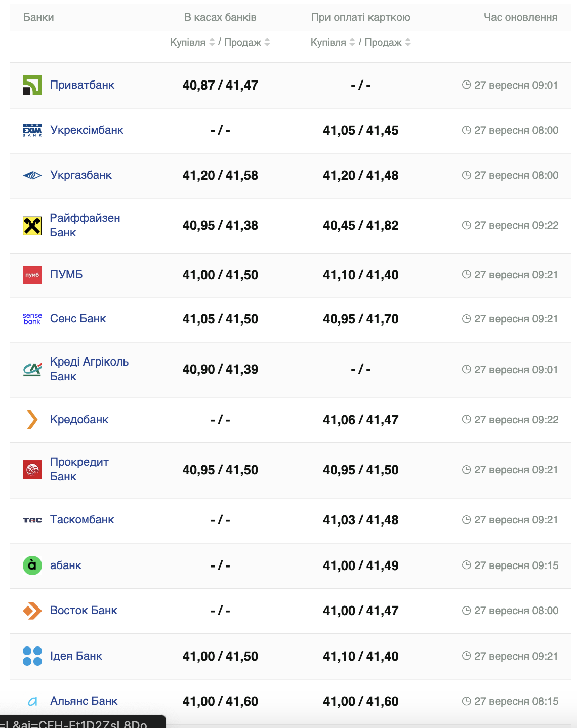Screen dimensions: 577x728
Task: Open the Таскомбанк bank link
Action: point(82,520)
